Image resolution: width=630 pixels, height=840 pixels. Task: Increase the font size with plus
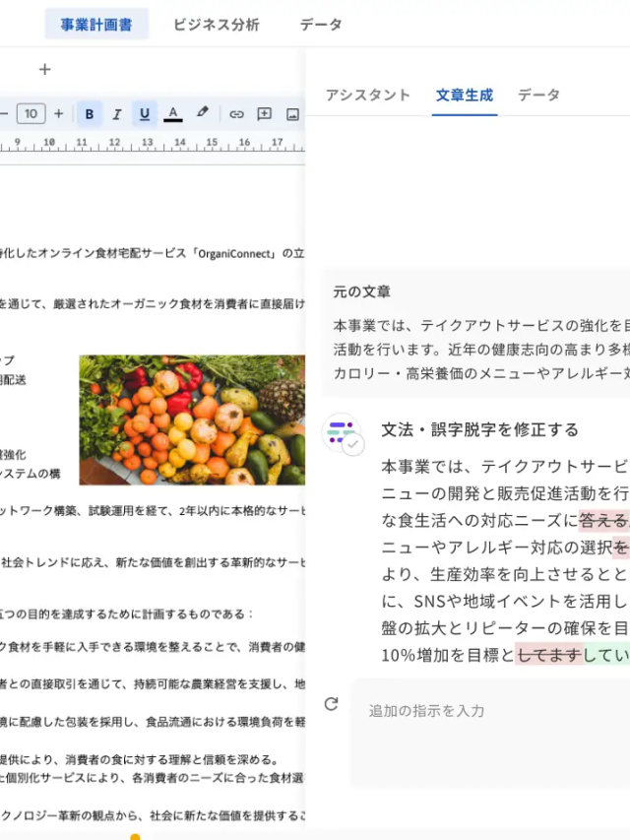pyautogui.click(x=58, y=114)
